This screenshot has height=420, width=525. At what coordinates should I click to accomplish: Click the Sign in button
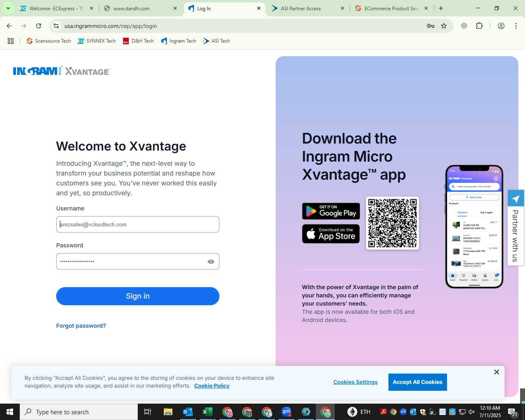(x=138, y=296)
